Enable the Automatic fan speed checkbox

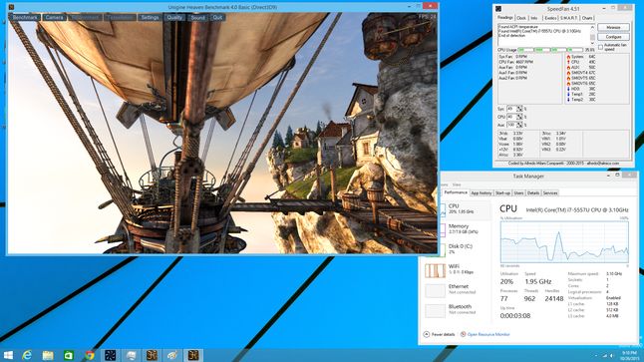coord(601,47)
